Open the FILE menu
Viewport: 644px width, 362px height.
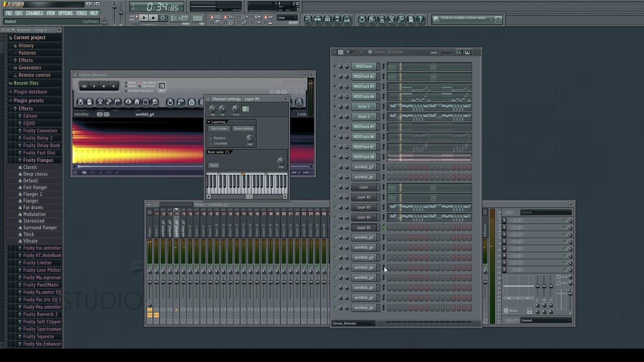coord(9,13)
